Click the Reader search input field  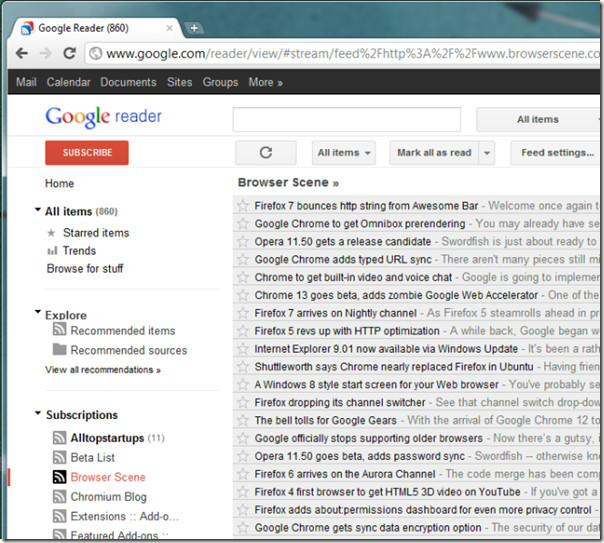click(347, 119)
